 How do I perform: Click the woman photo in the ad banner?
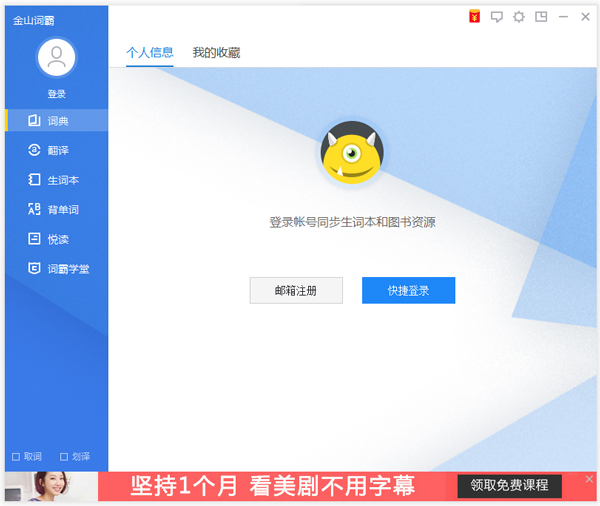pyautogui.click(x=51, y=486)
